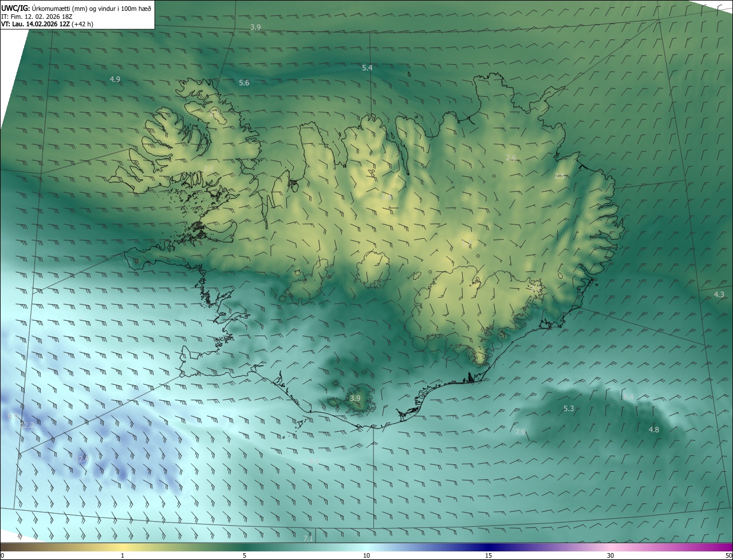The height and width of the screenshot is (560, 733).
Task: Pick the dark blue color above the 15 tick
Action: click(x=488, y=547)
